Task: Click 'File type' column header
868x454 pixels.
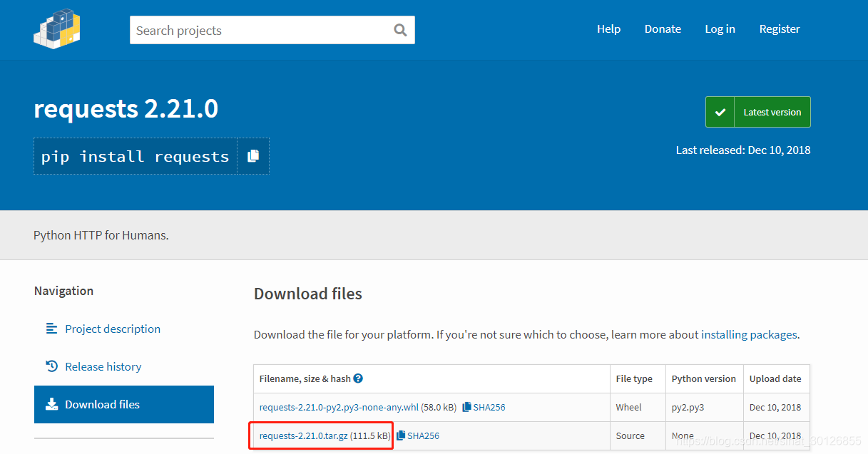Action: [x=634, y=378]
